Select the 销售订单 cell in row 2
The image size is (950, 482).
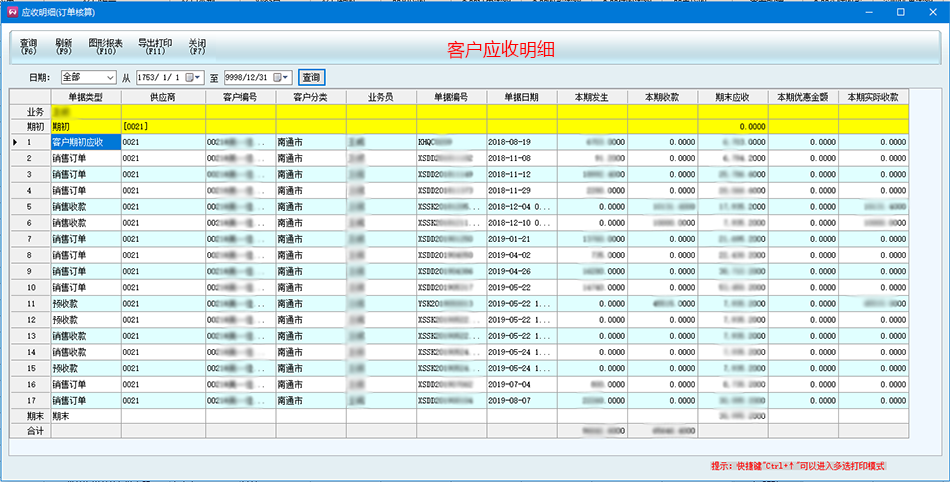[x=86, y=158]
